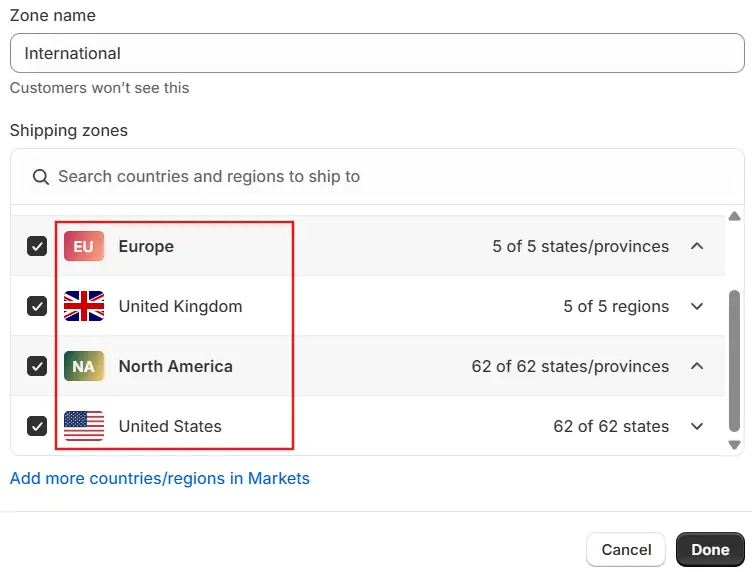This screenshot has width=752, height=572.
Task: Click the search magnifier icon
Action: [41, 177]
